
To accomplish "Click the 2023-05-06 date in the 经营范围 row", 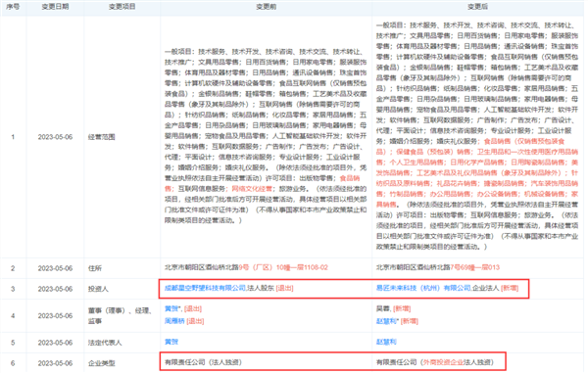I will (55, 137).
